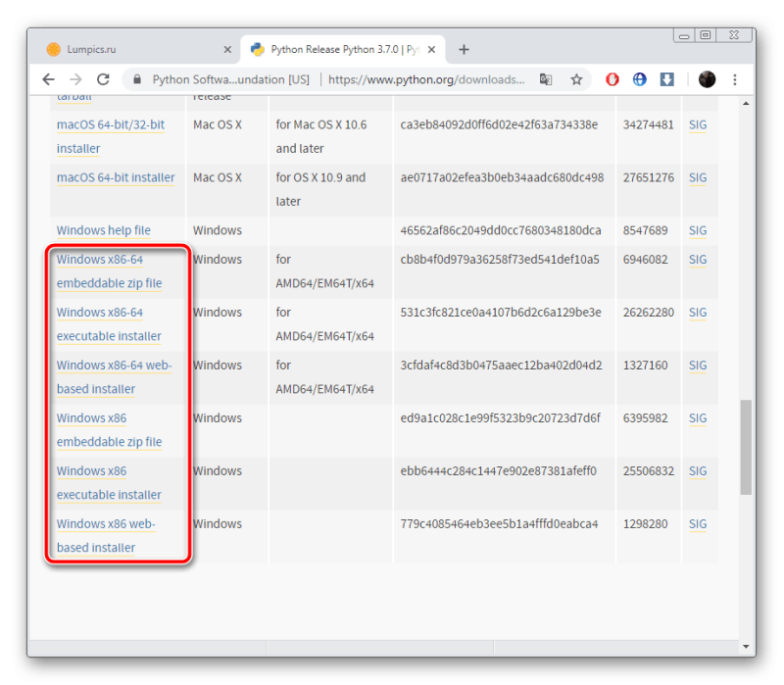Open SIG for Windows x86 web-based installer

point(698,524)
